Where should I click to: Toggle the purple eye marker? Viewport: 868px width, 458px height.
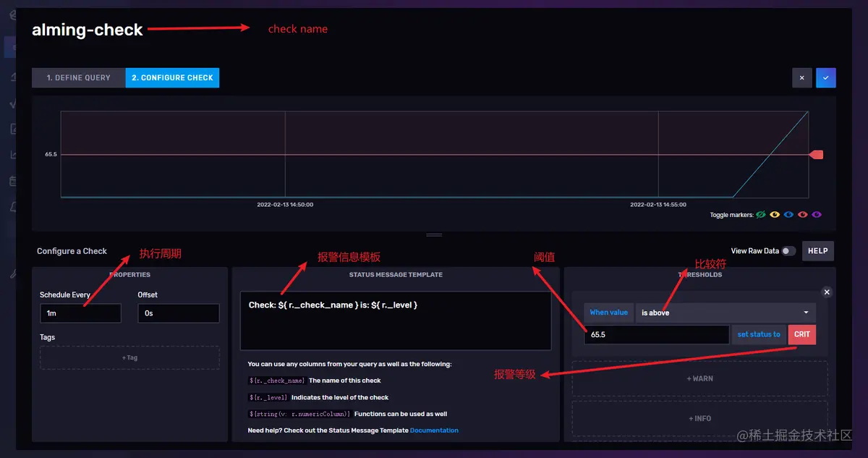(x=817, y=215)
